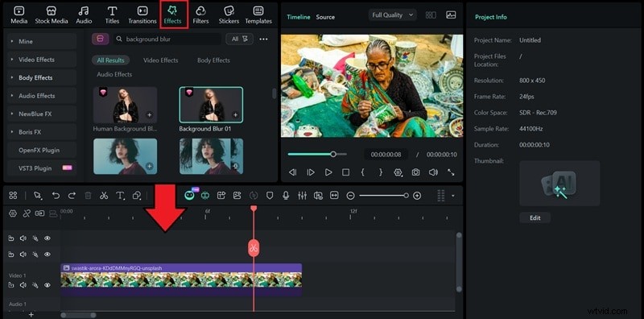Filter results by Audio Effects chip
This screenshot has width=644, height=319.
pos(114,74)
